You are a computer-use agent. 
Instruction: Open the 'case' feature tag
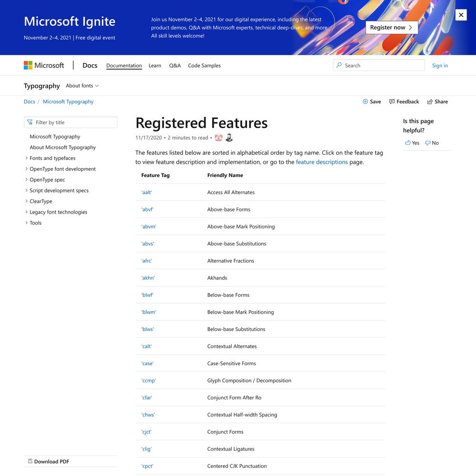click(148, 363)
